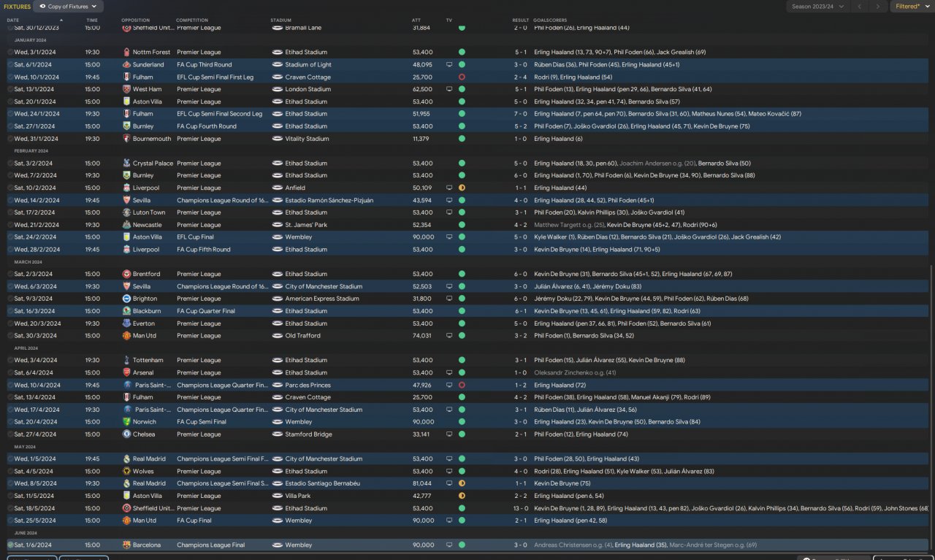The width and height of the screenshot is (935, 560).
Task: Sort fixtures by the OPPOSITION column header
Action: (x=135, y=20)
